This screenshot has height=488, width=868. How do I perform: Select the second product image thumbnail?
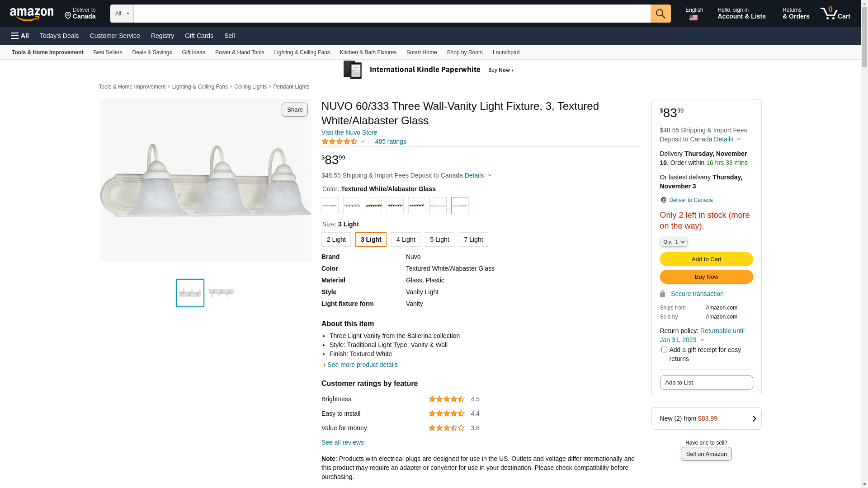221,293
